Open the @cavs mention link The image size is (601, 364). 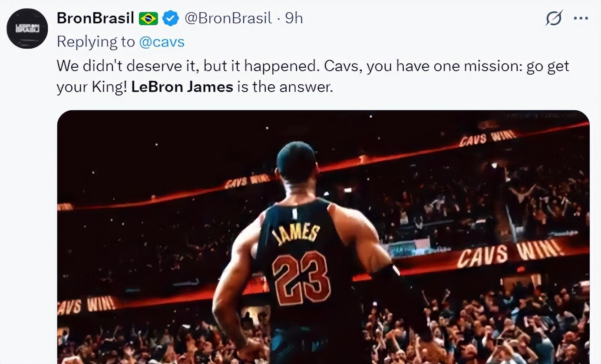coord(162,42)
